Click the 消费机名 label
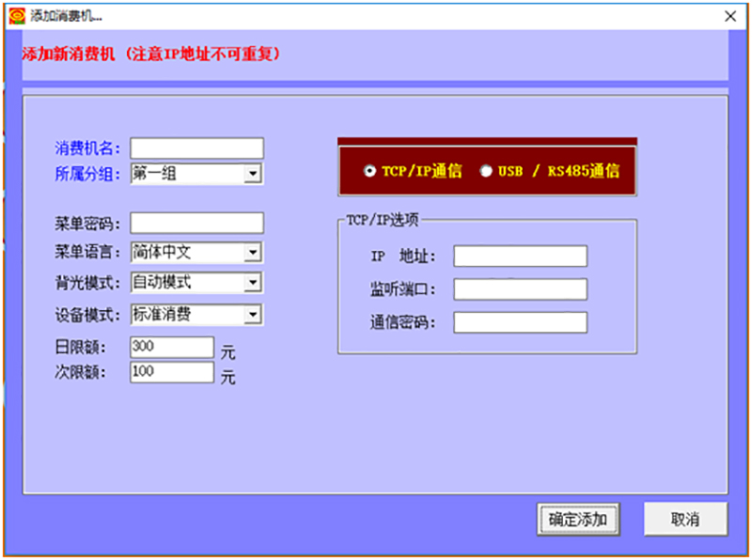This screenshot has height=560, width=752. (x=87, y=148)
